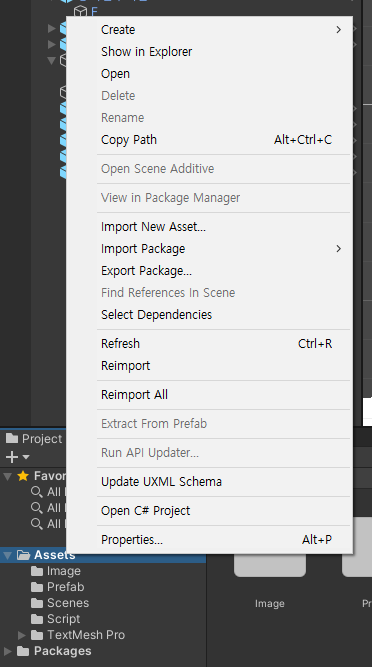Click the TextMesh Pro folder icon
The image size is (372, 667).
(x=37, y=635)
